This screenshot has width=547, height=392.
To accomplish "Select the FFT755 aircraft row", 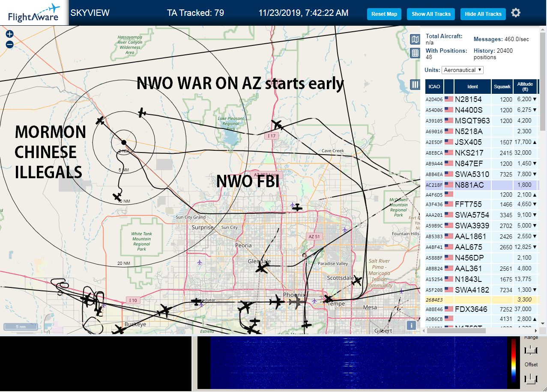I will pyautogui.click(x=482, y=204).
